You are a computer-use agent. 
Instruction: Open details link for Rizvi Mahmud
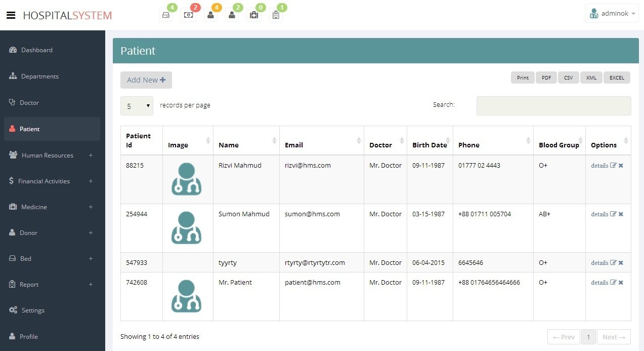click(599, 166)
